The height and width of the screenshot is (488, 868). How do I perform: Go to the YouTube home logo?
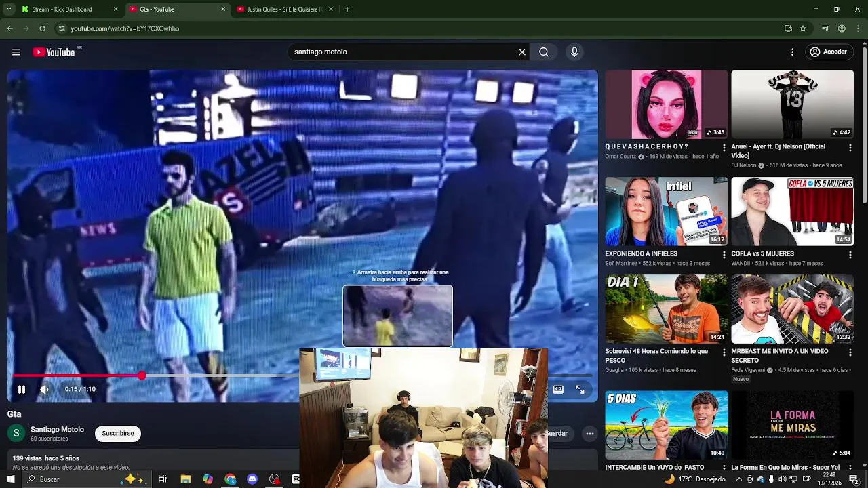pyautogui.click(x=54, y=52)
